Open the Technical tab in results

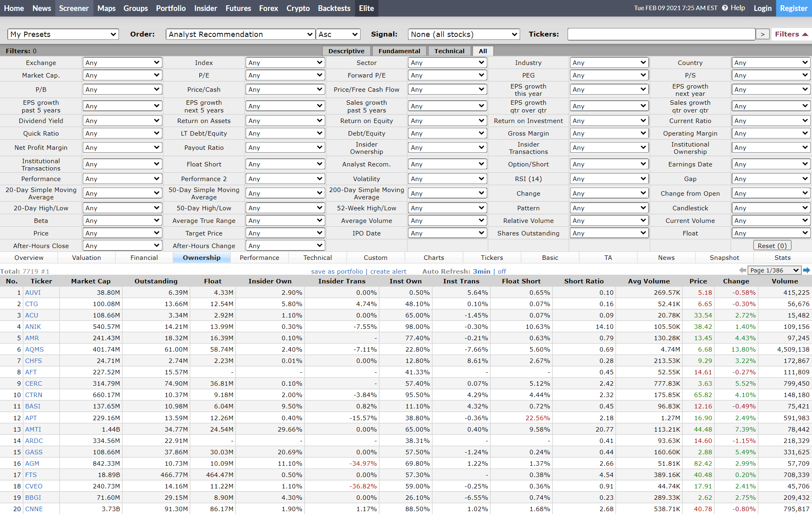click(317, 257)
